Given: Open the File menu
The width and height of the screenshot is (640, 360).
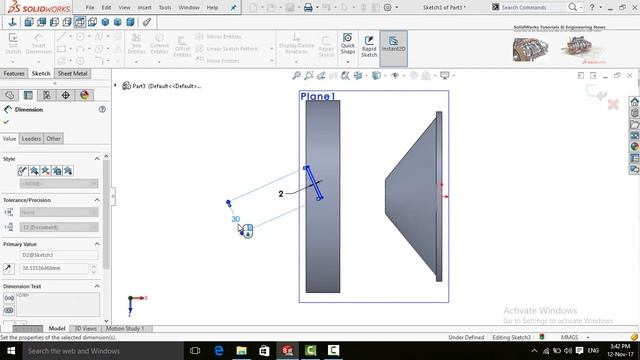Looking at the screenshot, I should (90, 7).
